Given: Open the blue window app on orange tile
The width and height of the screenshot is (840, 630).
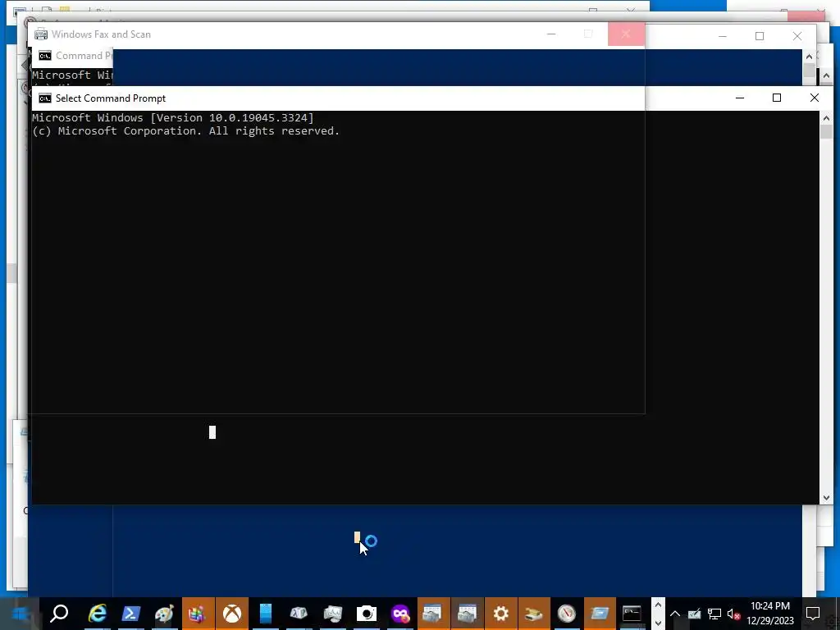Looking at the screenshot, I should tap(600, 614).
